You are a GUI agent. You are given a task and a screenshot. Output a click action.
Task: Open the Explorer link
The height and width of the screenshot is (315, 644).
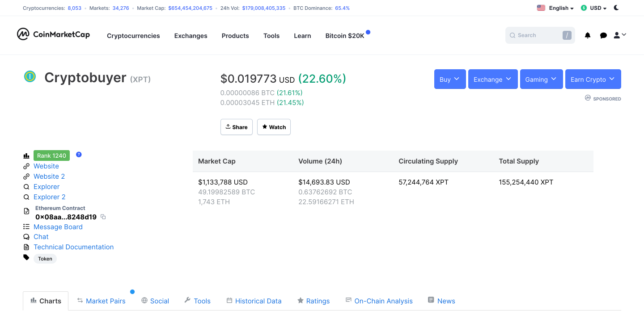[x=47, y=186]
